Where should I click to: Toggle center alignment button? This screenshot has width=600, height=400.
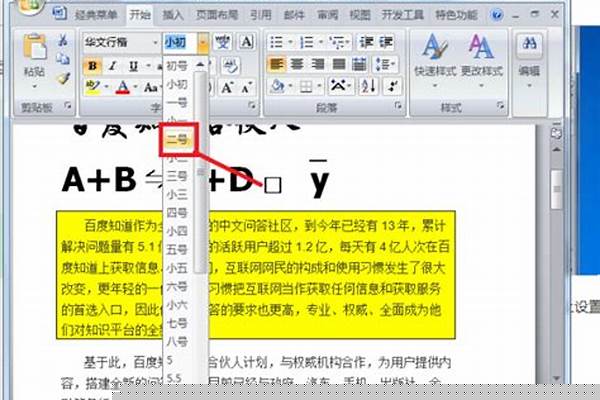click(x=297, y=65)
